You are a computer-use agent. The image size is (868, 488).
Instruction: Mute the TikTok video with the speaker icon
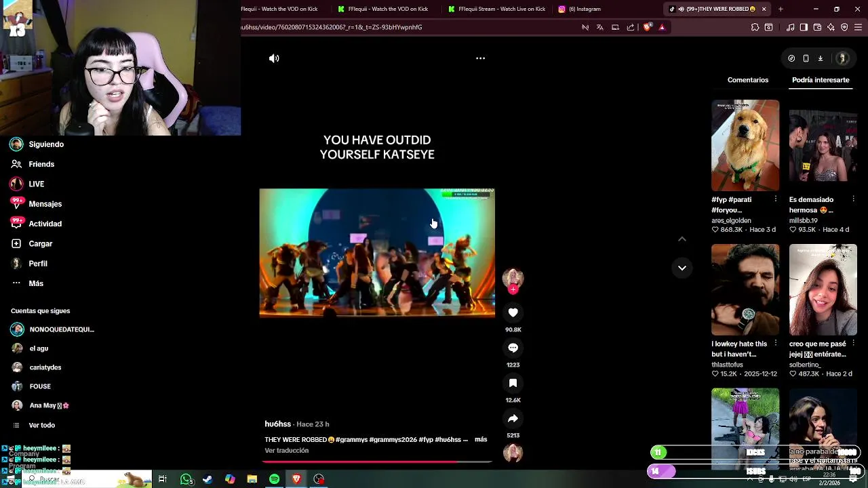point(274,58)
